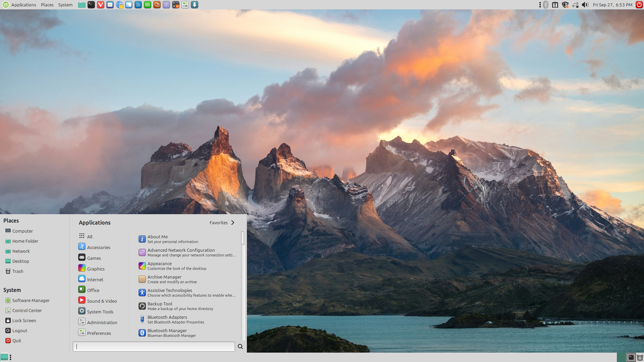The width and height of the screenshot is (644, 362).
Task: Launch the Terminal from the top panel
Action: tap(91, 5)
